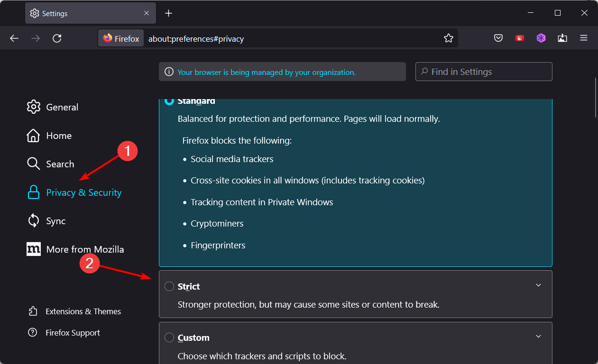Select the Custom protection radio button

[169, 337]
